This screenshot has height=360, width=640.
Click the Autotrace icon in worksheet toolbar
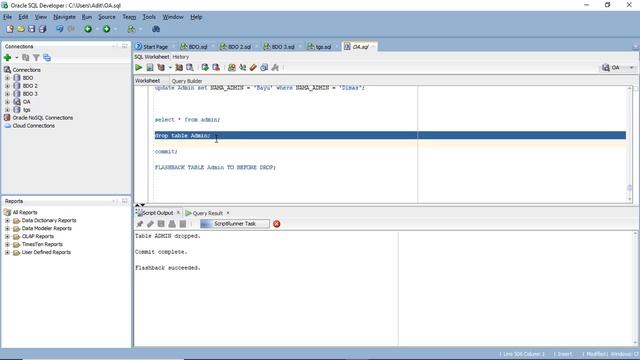[x=179, y=68]
